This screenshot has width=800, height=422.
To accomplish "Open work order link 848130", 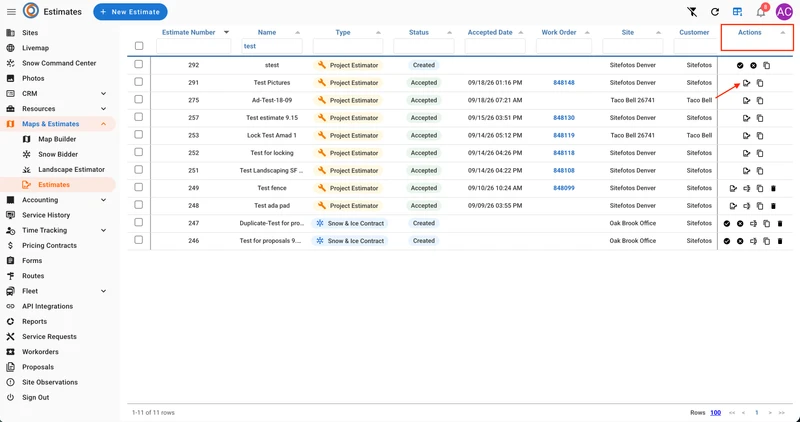I will (564, 118).
